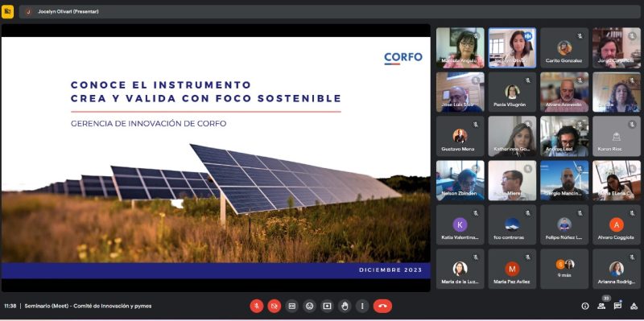Click the muted mic icon on Carito Gonzalez tile

[580, 35]
